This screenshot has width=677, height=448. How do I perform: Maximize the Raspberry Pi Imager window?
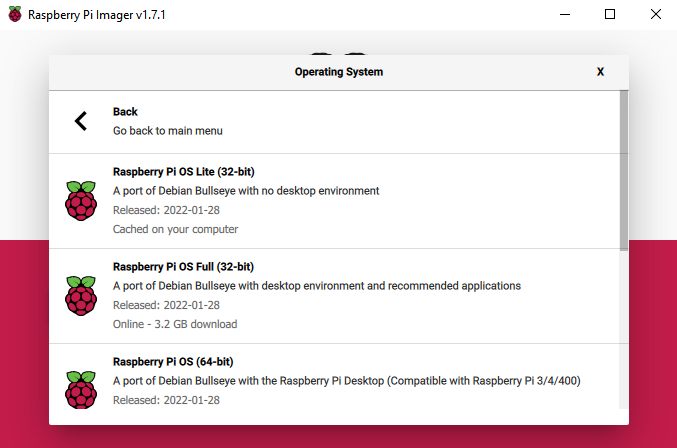pyautogui.click(x=610, y=15)
